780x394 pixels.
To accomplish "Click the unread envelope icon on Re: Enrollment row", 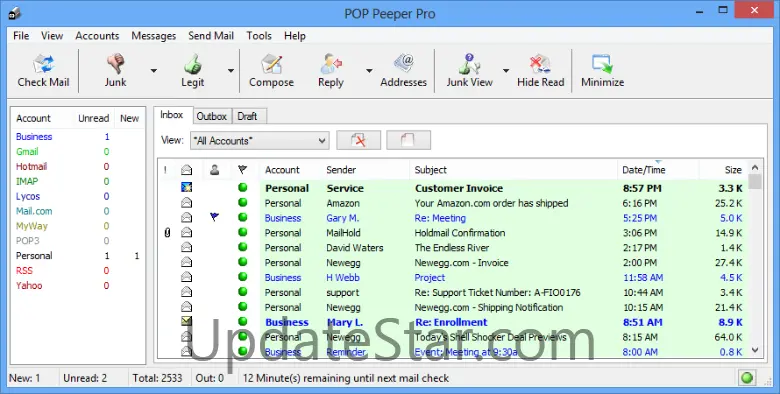I will click(187, 321).
